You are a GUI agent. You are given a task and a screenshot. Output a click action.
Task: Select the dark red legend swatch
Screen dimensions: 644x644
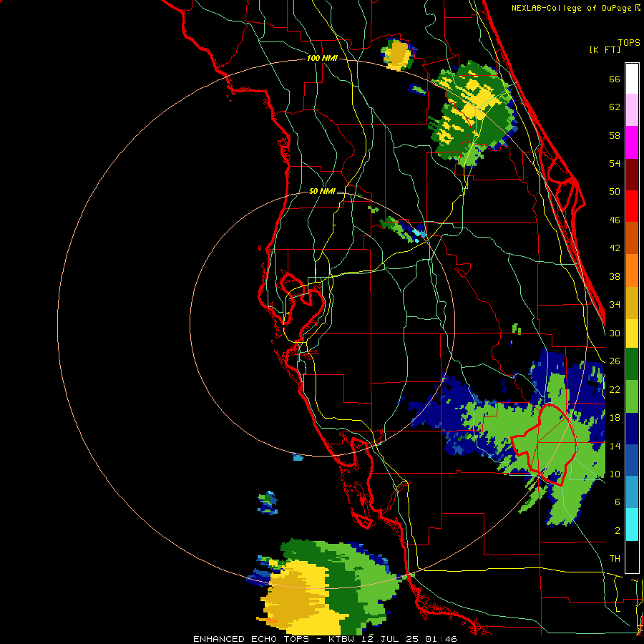pos(632,175)
